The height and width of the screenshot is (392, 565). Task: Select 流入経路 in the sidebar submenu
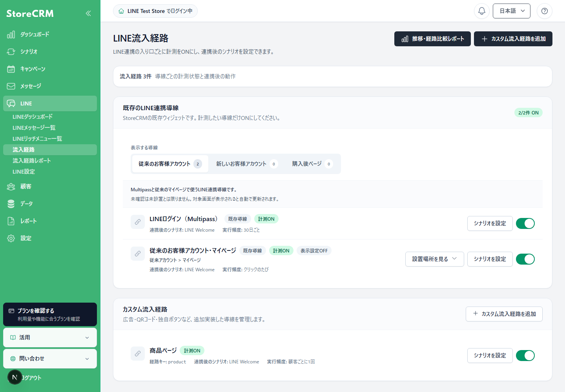click(x=50, y=150)
